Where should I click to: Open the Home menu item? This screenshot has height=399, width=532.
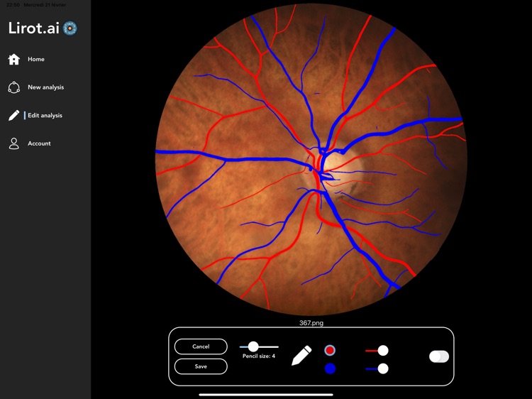36,59
